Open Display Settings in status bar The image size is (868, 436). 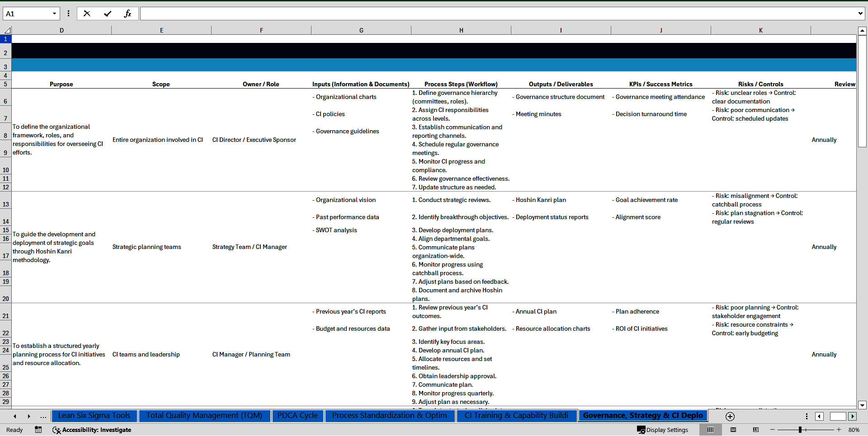point(663,430)
